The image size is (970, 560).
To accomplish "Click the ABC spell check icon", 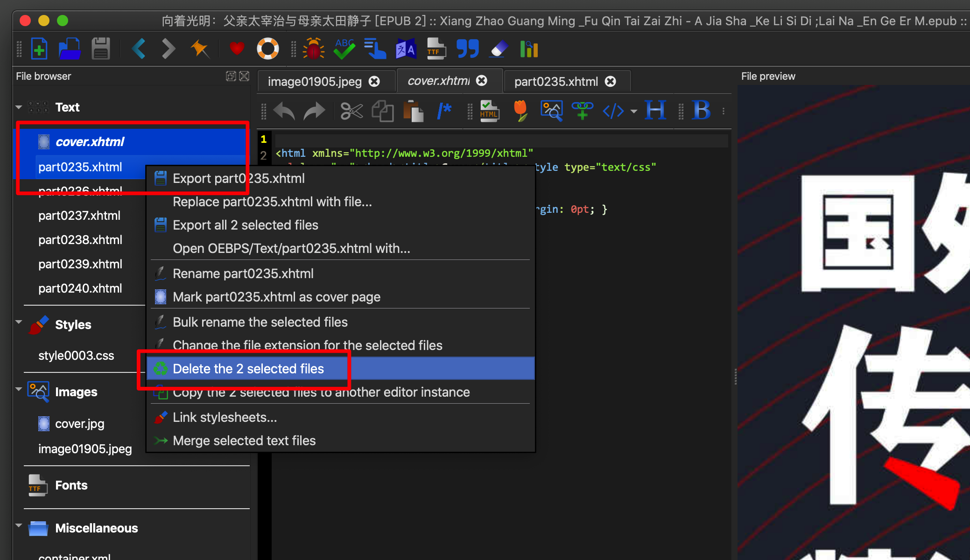I will coord(344,49).
